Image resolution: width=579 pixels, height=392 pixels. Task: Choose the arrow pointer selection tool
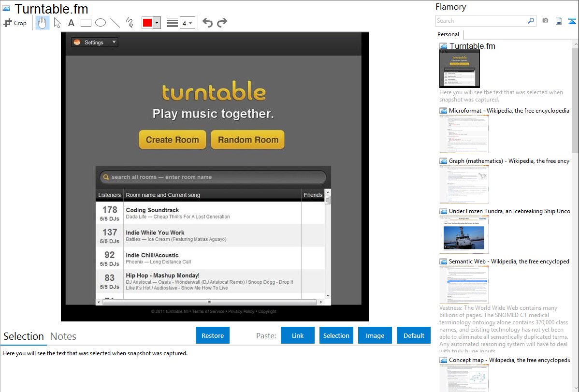(x=57, y=23)
